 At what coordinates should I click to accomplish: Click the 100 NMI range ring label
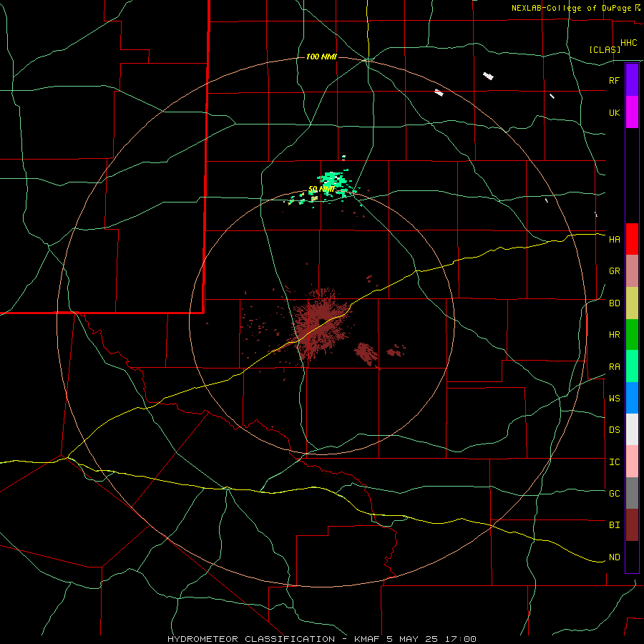(x=321, y=57)
